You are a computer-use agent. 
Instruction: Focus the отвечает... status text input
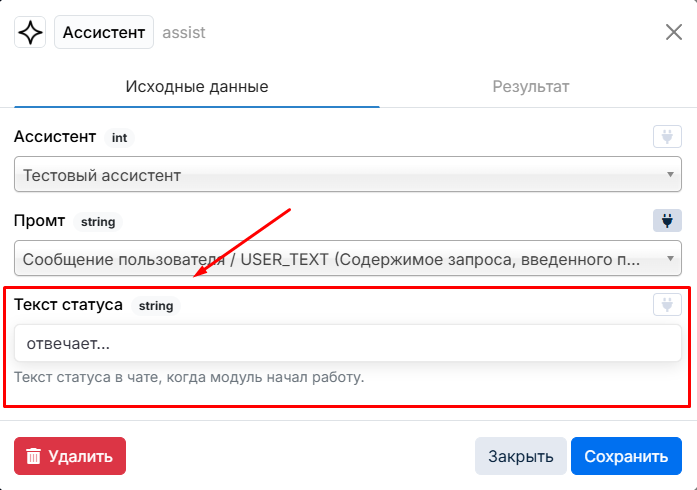click(x=348, y=343)
